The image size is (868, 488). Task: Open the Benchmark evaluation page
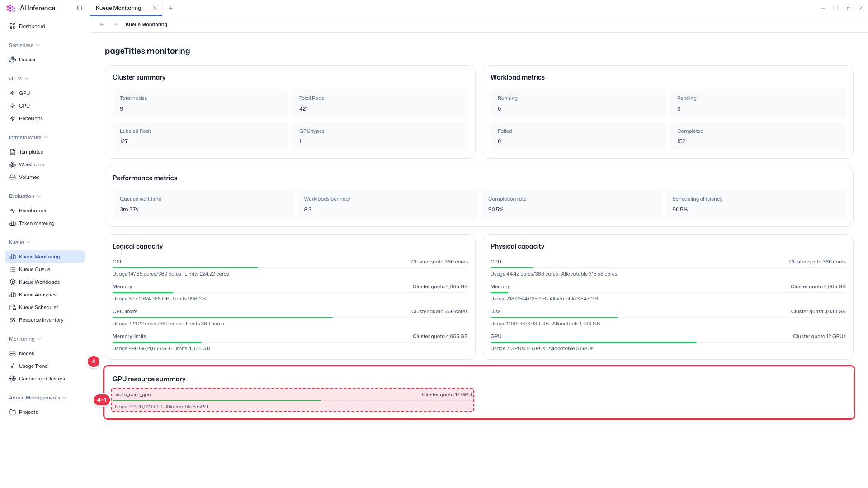45,211
